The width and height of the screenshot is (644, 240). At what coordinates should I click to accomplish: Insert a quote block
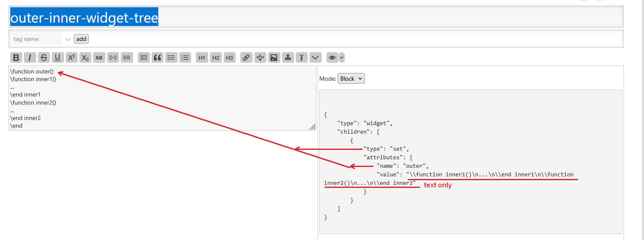[x=157, y=58]
